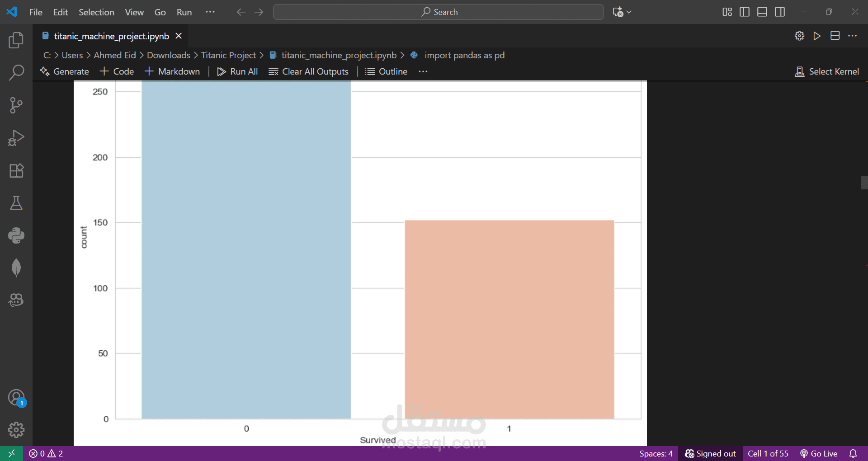Click the remote window indicator
The height and width of the screenshot is (461, 868).
pyautogui.click(x=11, y=453)
